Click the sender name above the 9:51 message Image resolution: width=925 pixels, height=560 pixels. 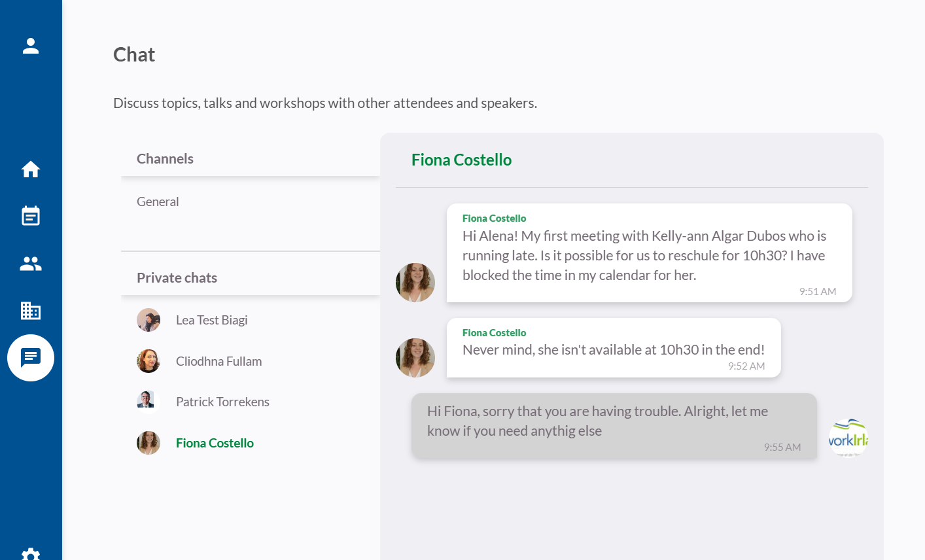coord(494,218)
